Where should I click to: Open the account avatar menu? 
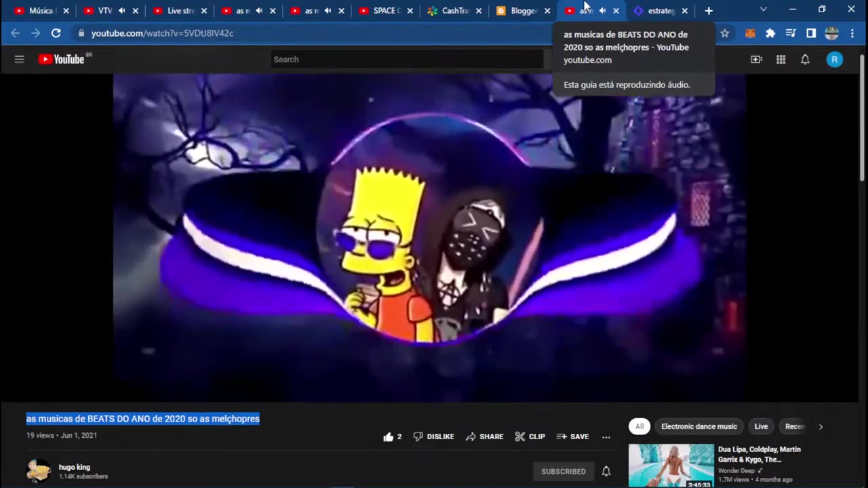pos(834,60)
